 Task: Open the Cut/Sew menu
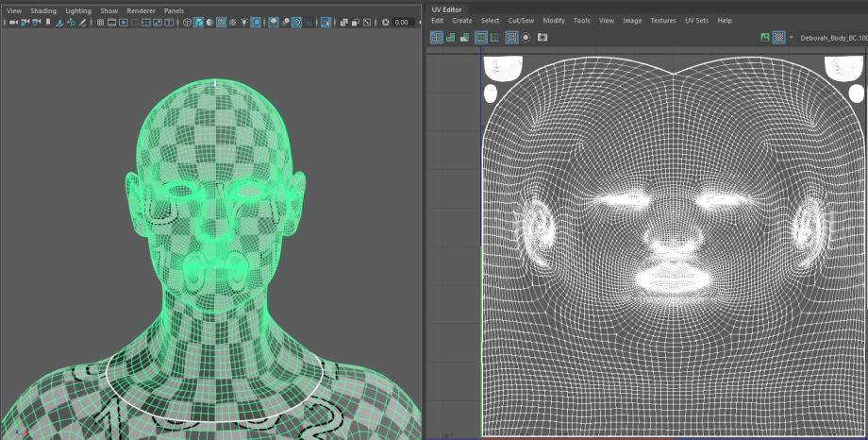(x=521, y=20)
